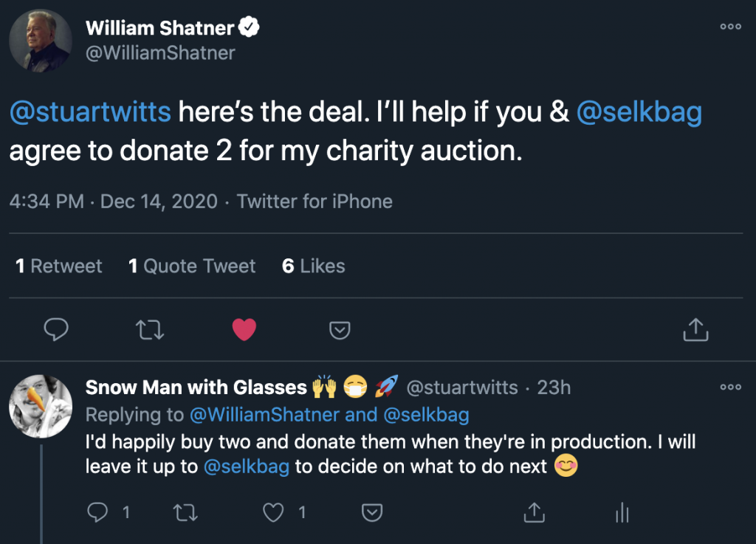The image size is (756, 544).
Task: Open the 1 Quote Tweet list
Action: coord(192,266)
